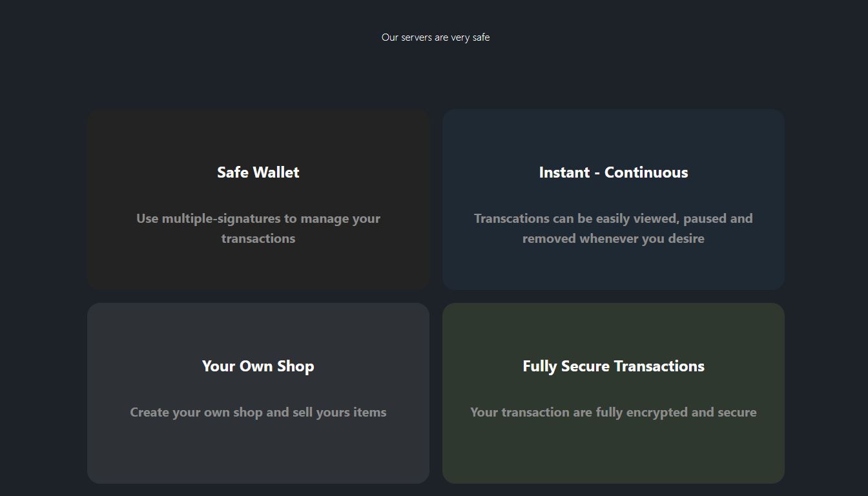
Task: Click 'fully encrypted and secure' description
Action: (614, 412)
